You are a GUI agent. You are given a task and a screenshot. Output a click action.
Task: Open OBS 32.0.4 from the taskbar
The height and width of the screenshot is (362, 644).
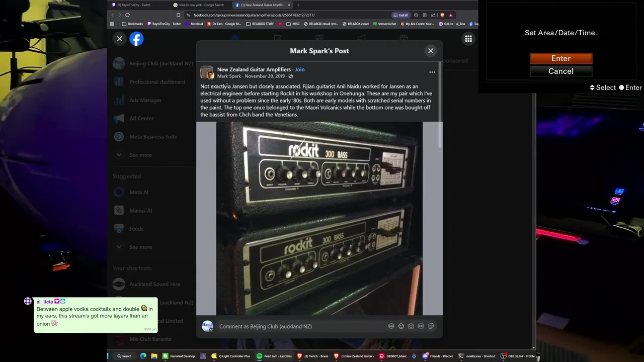(518, 356)
